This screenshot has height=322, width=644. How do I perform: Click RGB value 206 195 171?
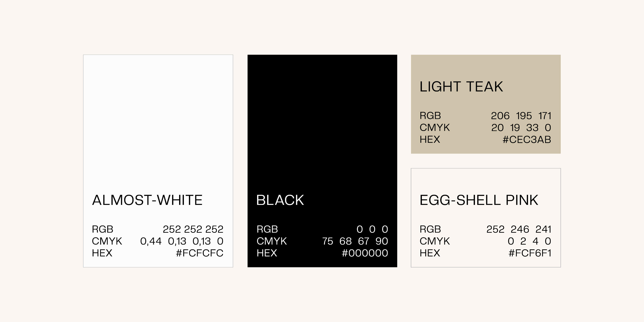pyautogui.click(x=521, y=116)
